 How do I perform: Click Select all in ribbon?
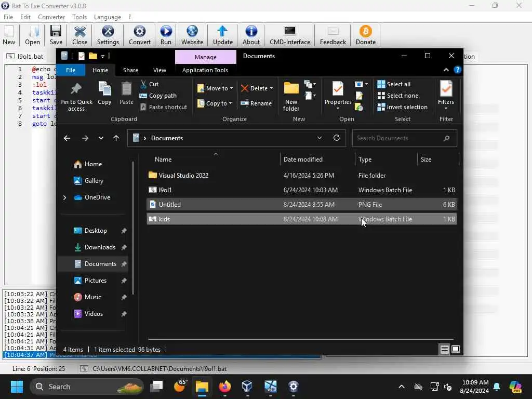point(394,84)
